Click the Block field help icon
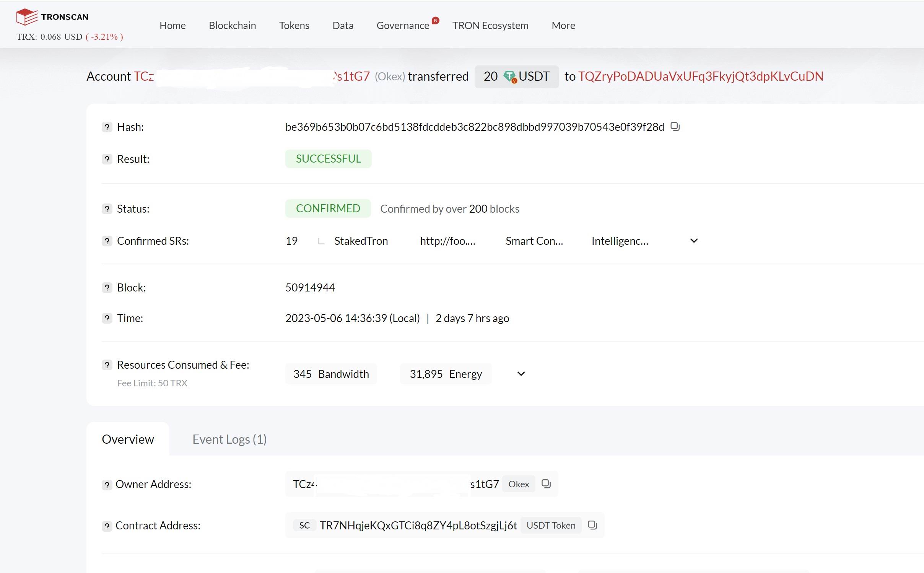Screen dimensions: 924x573 coord(107,288)
